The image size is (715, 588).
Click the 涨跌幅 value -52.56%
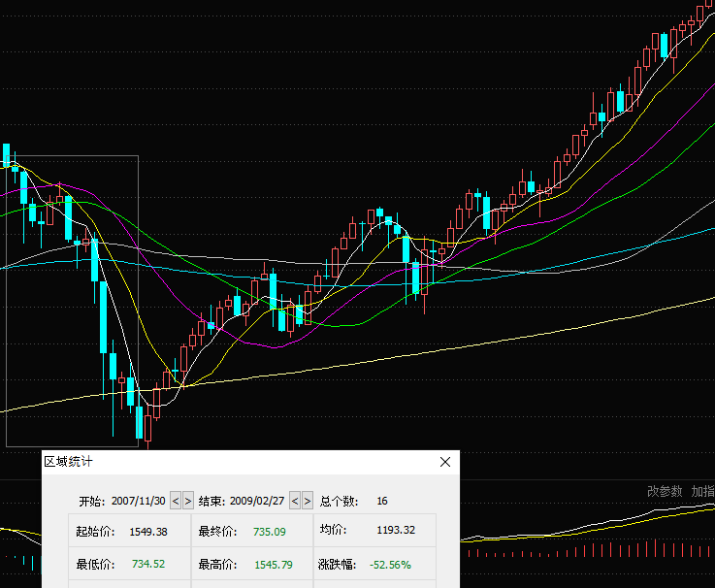[x=391, y=564]
